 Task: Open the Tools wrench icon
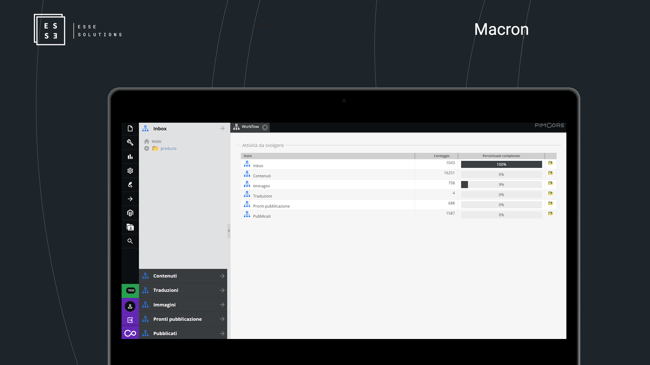point(130,142)
